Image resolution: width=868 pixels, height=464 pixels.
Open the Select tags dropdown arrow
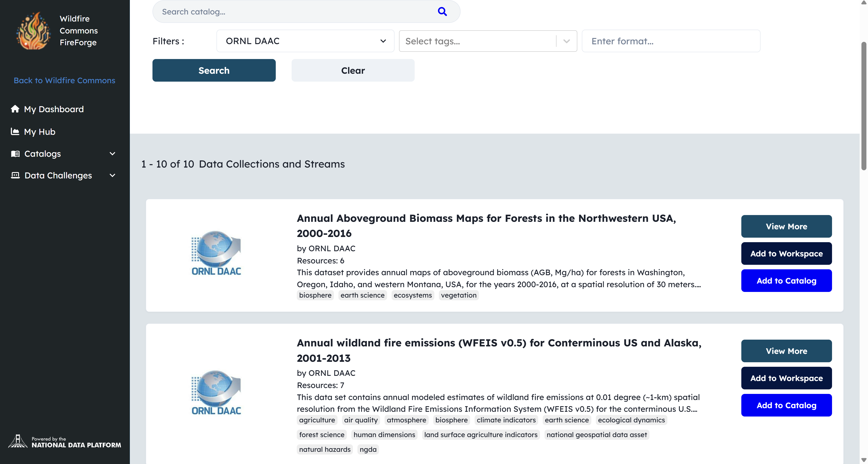tap(566, 41)
